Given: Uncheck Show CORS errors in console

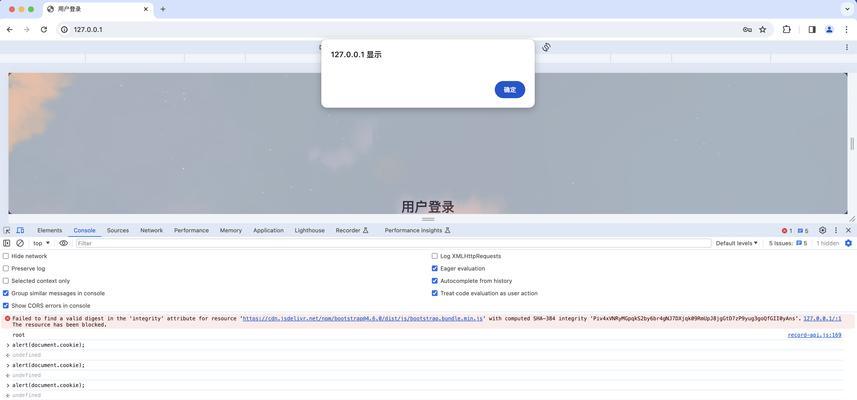Looking at the screenshot, I should 6,305.
